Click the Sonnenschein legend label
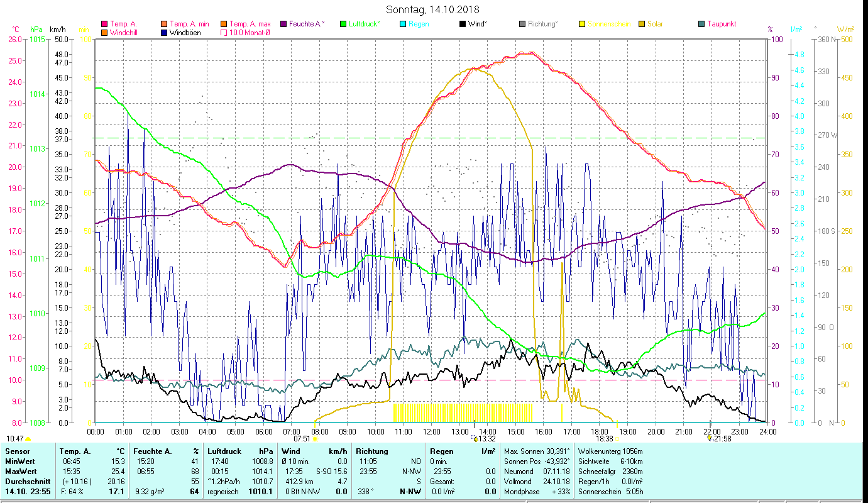The height and width of the screenshot is (503, 868). [608, 24]
